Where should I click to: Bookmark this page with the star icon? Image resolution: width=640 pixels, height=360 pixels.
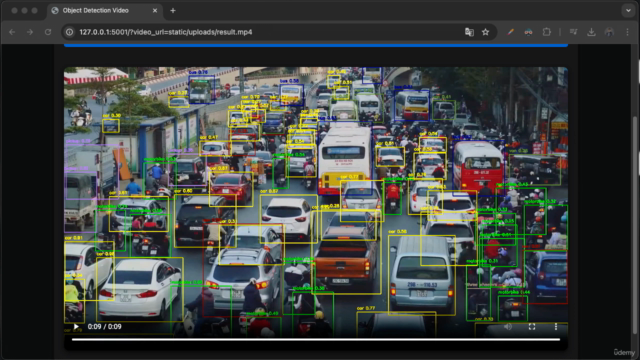[485, 32]
